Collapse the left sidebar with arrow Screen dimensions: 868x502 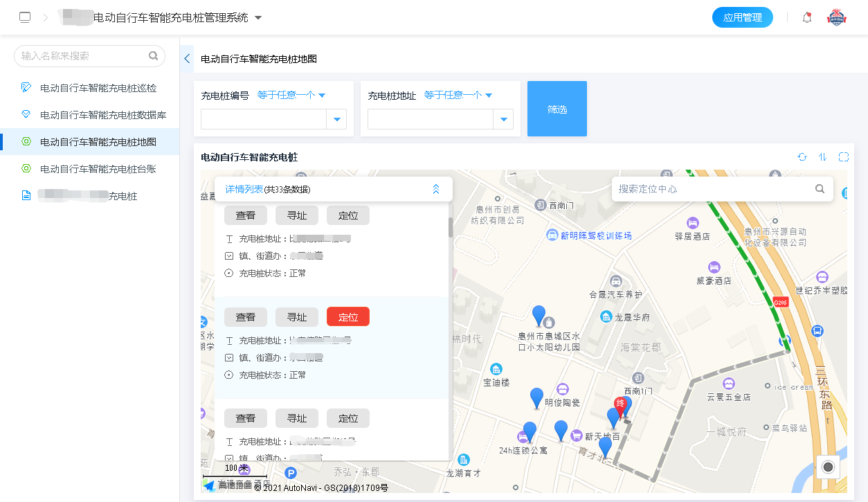point(187,60)
